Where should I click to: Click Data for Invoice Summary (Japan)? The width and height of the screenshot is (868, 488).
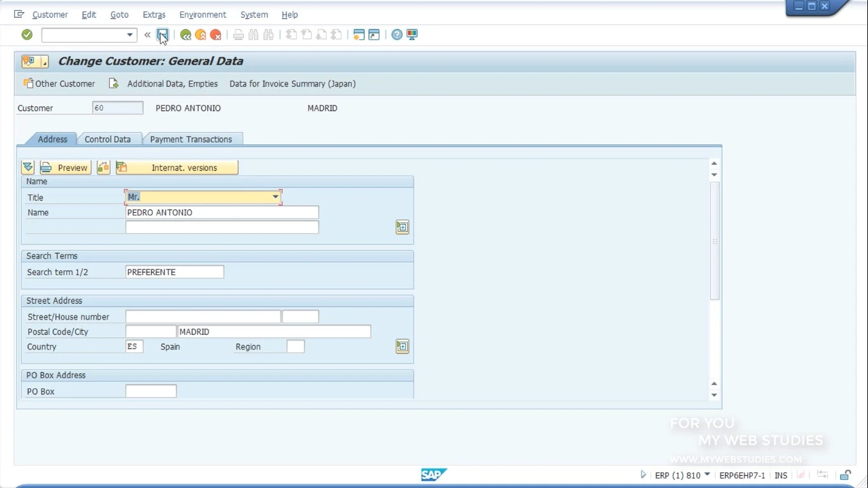coord(292,84)
